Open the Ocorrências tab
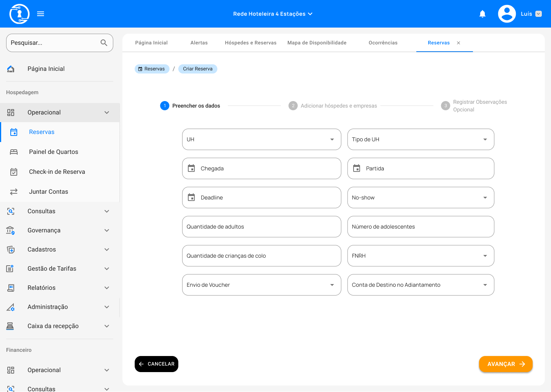The image size is (551, 392). coord(383,43)
